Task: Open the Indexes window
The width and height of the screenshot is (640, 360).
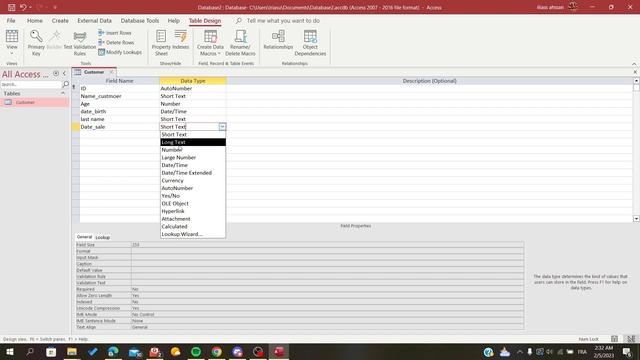Action: click(180, 41)
